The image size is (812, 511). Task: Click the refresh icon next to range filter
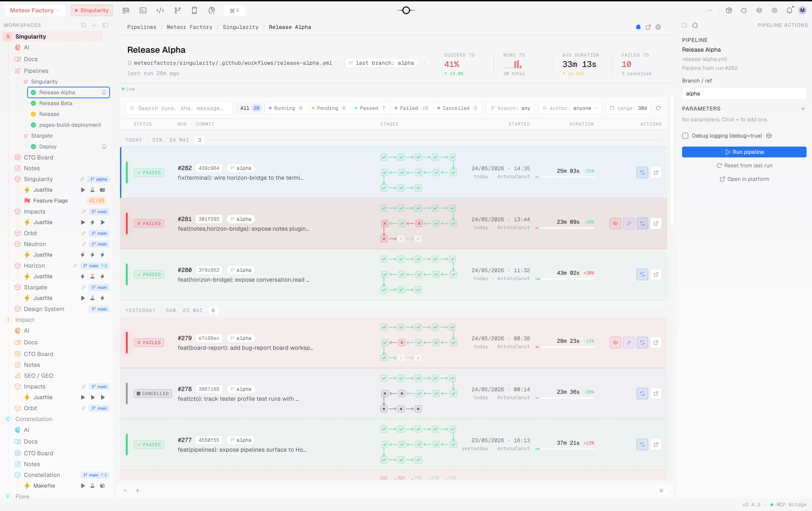658,108
